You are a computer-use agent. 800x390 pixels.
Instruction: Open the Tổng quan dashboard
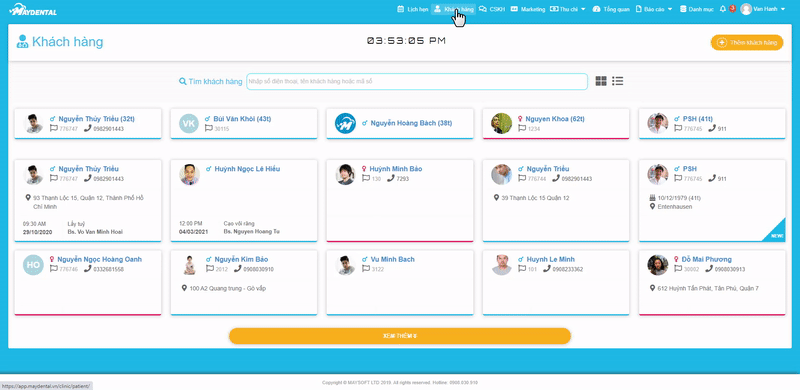pos(611,9)
